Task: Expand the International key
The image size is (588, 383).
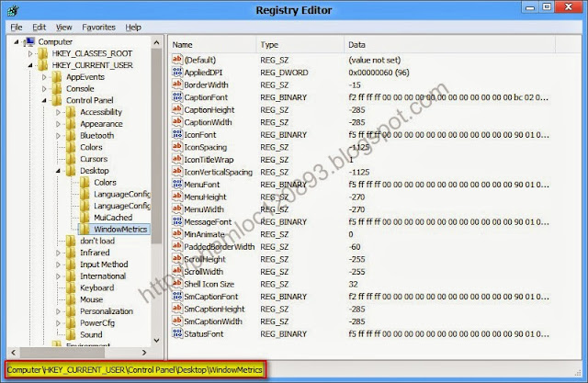Action: click(x=58, y=276)
